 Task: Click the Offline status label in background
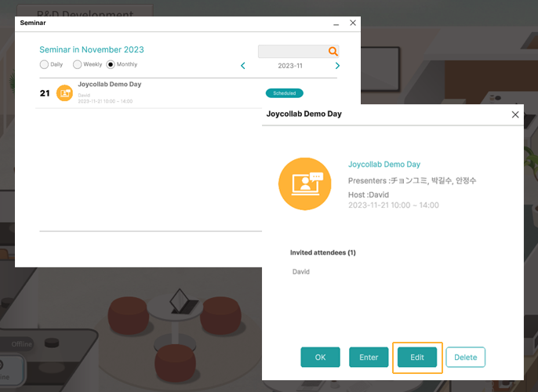click(22, 344)
